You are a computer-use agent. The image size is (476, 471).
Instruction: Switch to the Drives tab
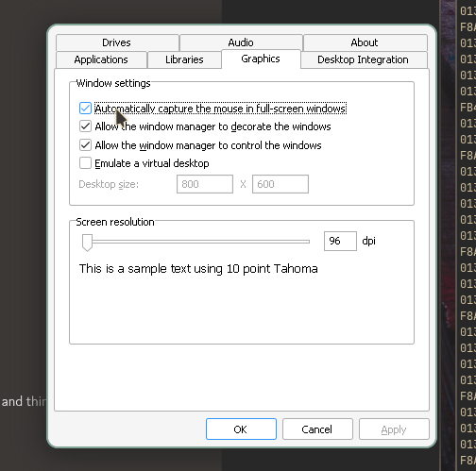(117, 42)
